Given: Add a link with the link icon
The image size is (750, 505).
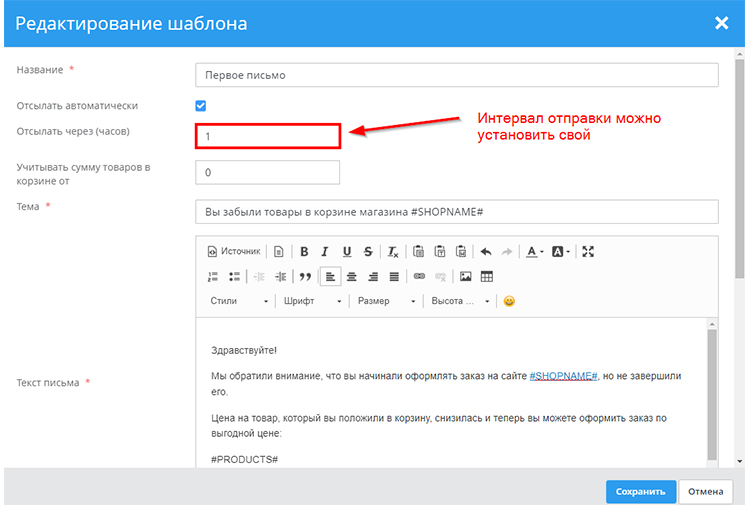Looking at the screenshot, I should point(419,276).
